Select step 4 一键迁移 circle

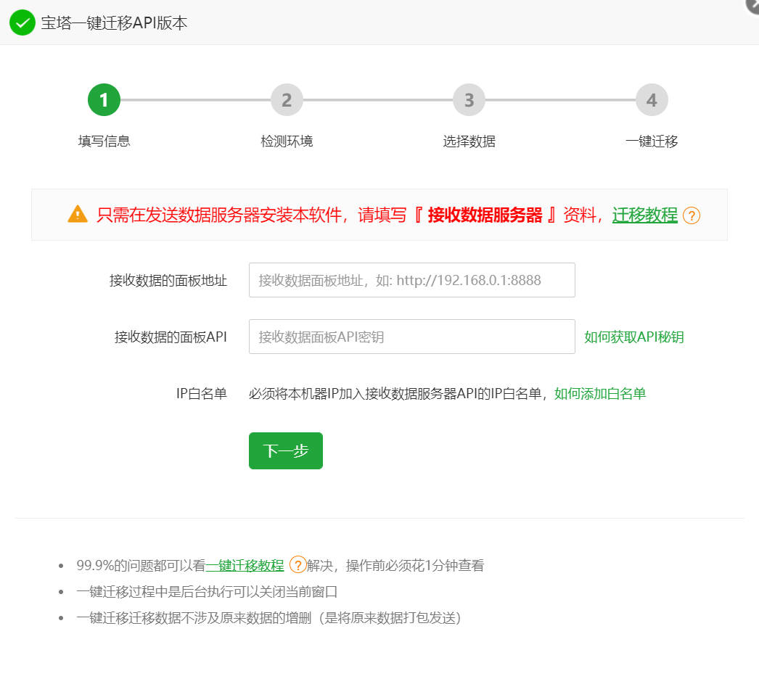pos(651,99)
